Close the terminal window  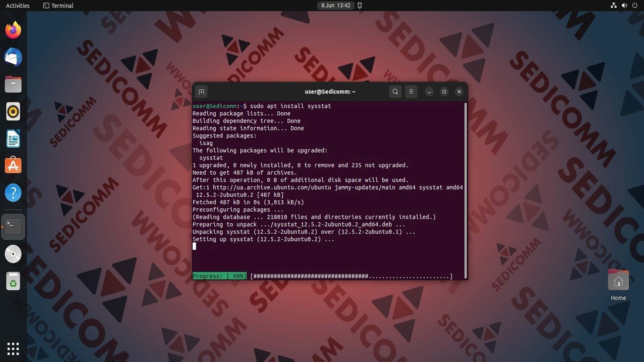pyautogui.click(x=459, y=92)
